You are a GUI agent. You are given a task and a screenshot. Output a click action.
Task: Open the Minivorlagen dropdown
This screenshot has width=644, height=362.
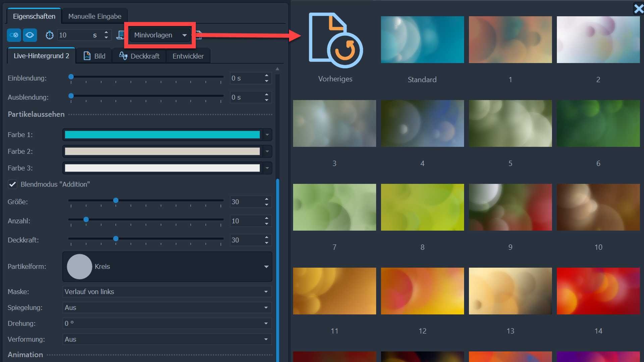tap(160, 35)
